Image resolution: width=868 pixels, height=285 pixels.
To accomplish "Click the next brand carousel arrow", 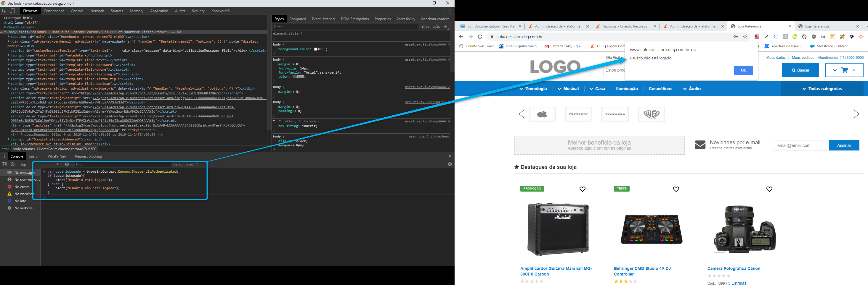I will tap(856, 114).
